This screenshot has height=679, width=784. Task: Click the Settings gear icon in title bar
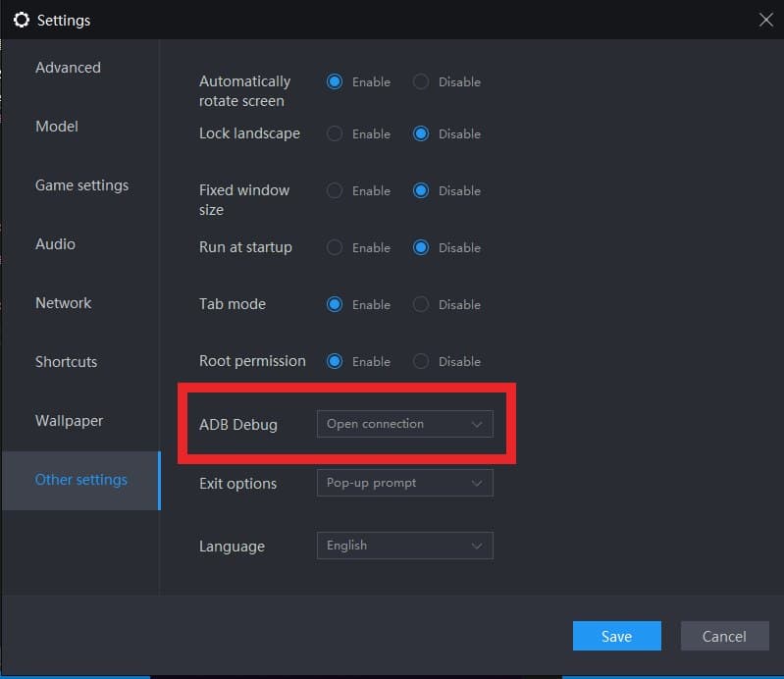click(x=21, y=20)
